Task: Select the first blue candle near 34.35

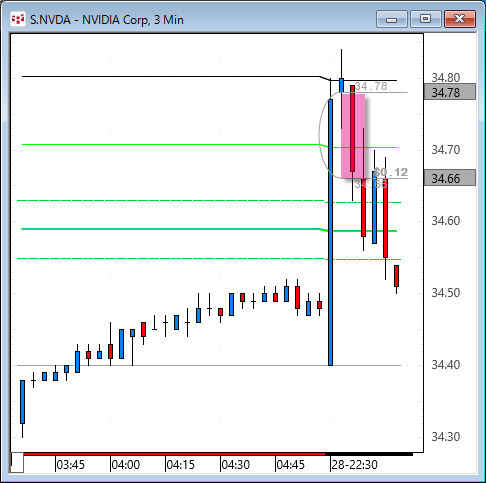Action: 22,402
